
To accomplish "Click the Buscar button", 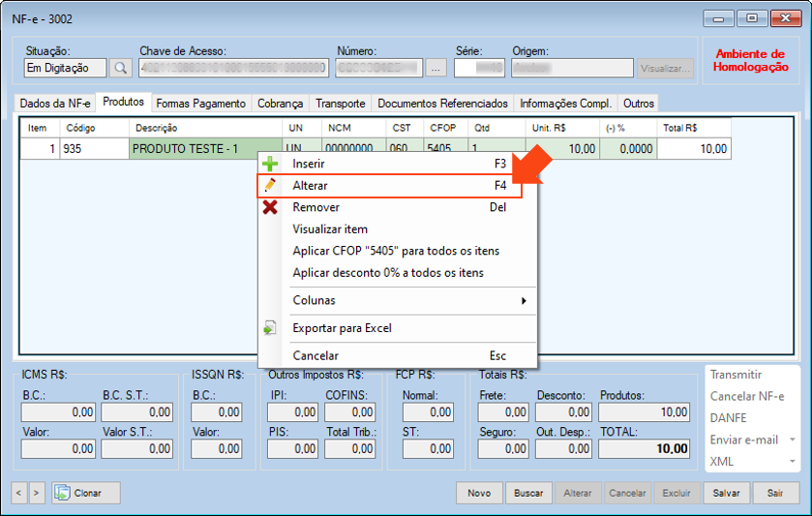I will tap(527, 493).
